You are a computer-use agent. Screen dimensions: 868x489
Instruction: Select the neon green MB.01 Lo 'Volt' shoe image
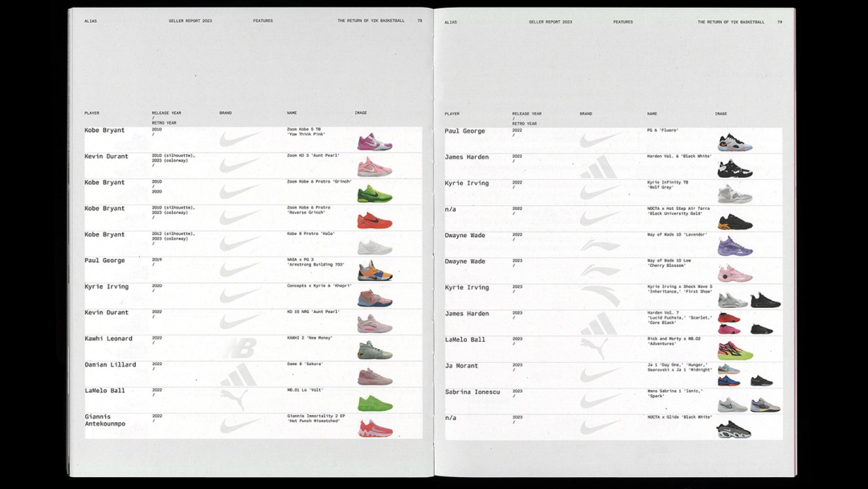point(375,402)
